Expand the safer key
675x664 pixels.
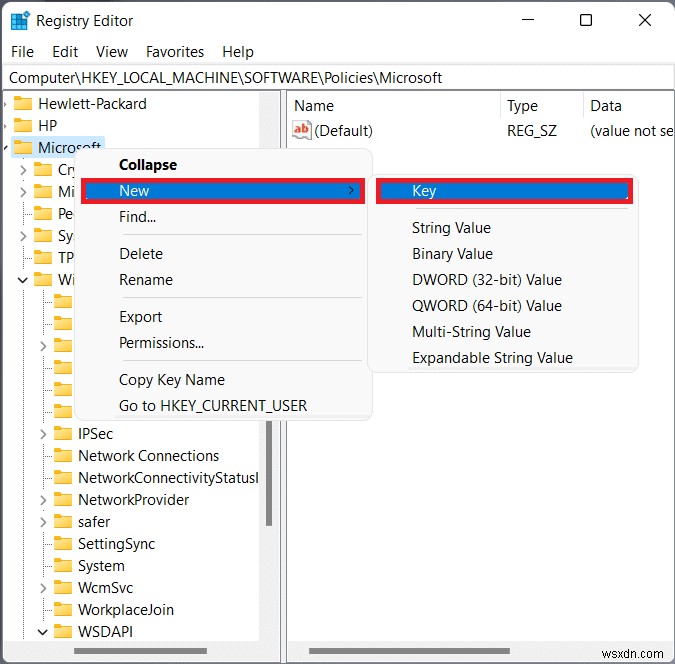point(43,522)
